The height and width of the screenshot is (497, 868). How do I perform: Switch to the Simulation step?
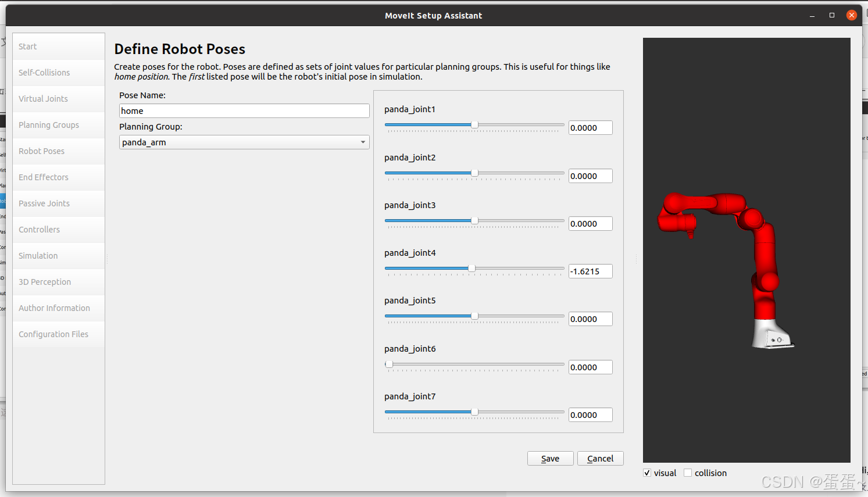pos(59,256)
